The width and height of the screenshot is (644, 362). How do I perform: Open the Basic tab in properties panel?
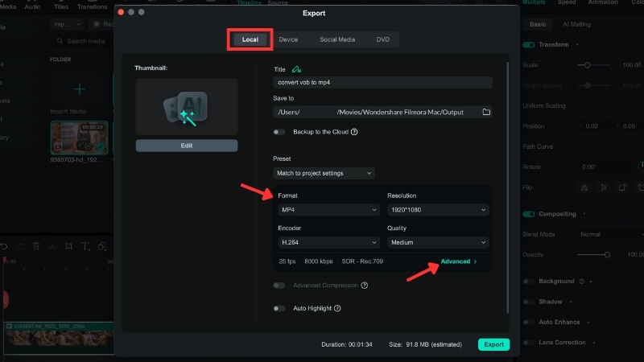click(538, 24)
